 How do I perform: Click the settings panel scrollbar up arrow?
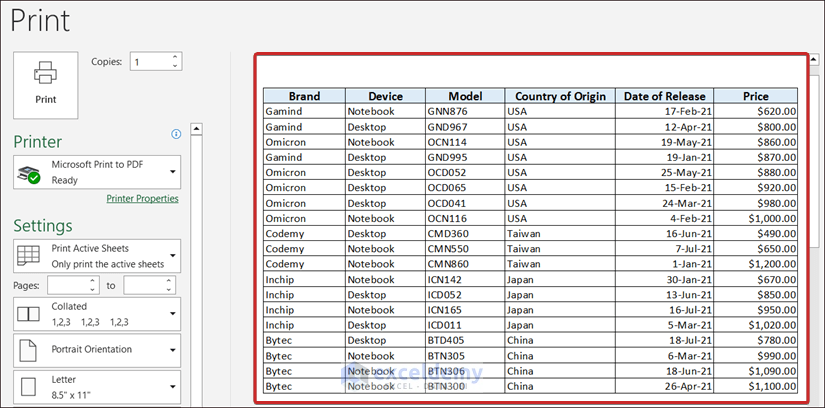click(x=196, y=128)
